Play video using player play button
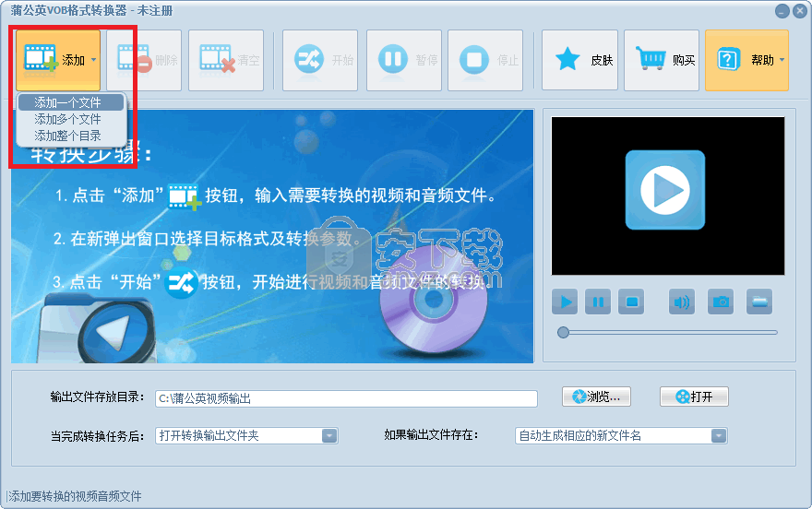This screenshot has width=812, height=509. (565, 302)
